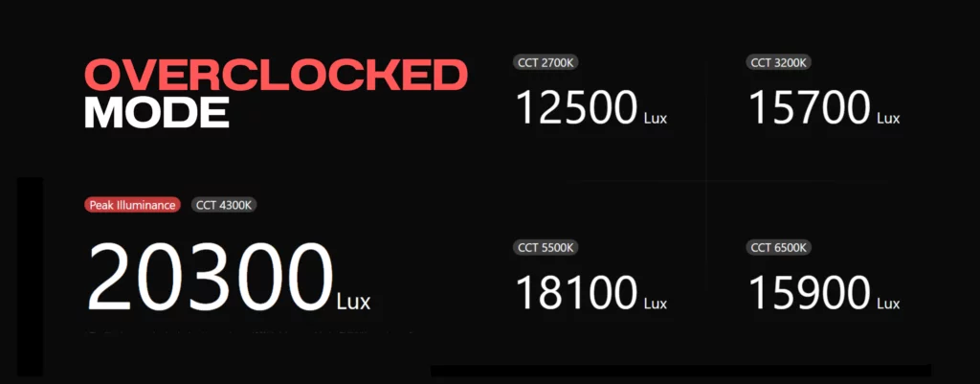The height and width of the screenshot is (384, 980).
Task: Select the CCT 6500K label pill
Action: (x=779, y=248)
